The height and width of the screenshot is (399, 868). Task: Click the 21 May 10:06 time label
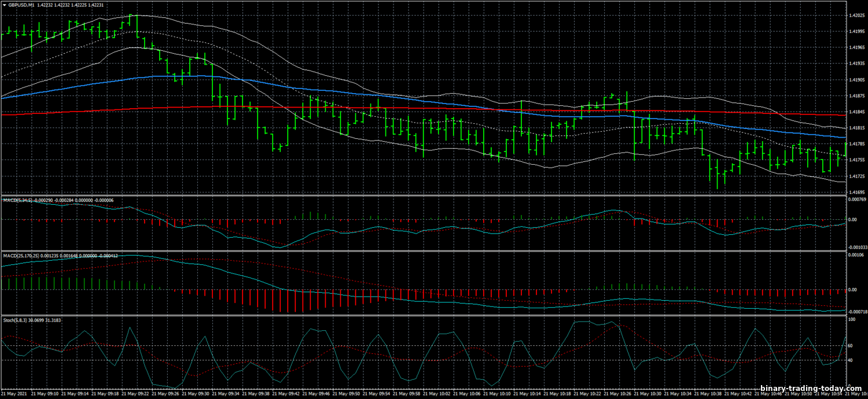[x=466, y=393]
